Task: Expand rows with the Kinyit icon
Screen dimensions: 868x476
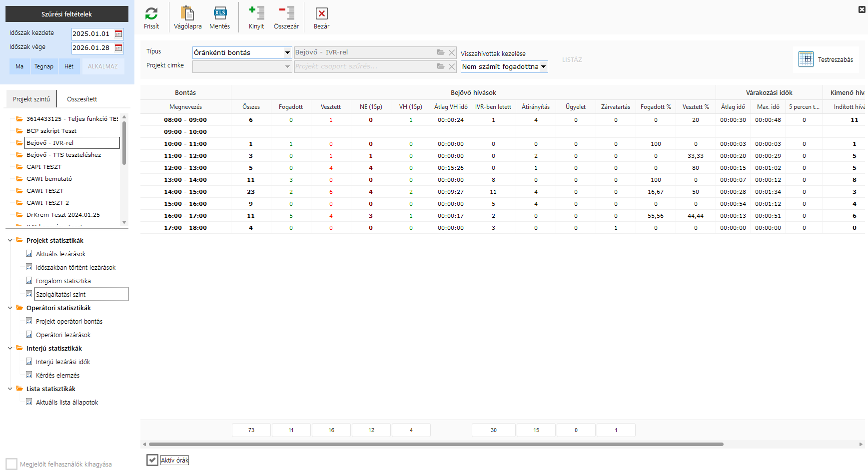Action: tap(256, 14)
